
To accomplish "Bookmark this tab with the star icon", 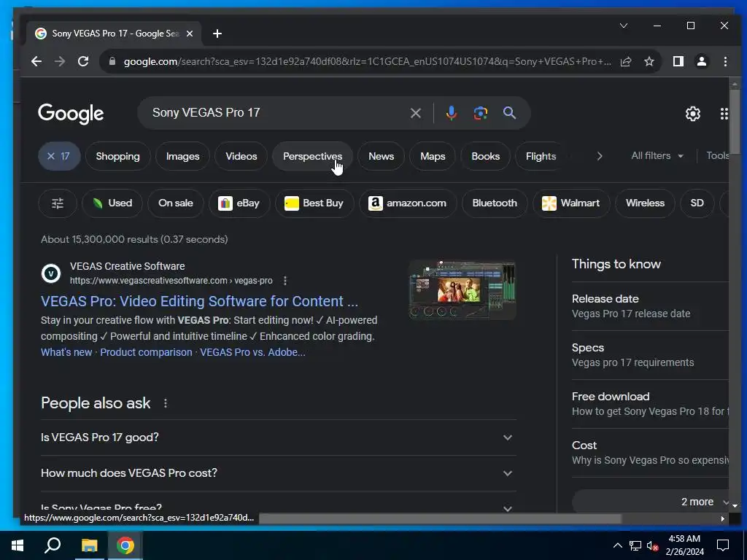I will point(649,61).
